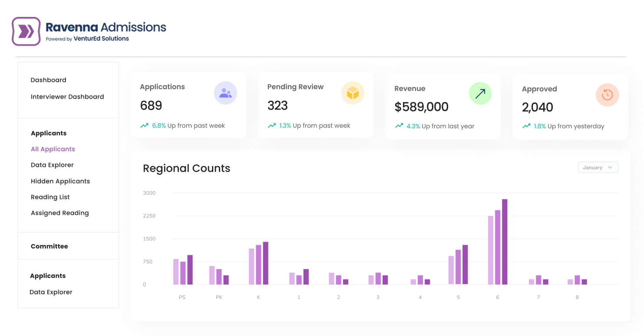Image resolution: width=644 pixels, height=336 pixels.
Task: Open the Dashboard menu item
Action: pos(49,80)
